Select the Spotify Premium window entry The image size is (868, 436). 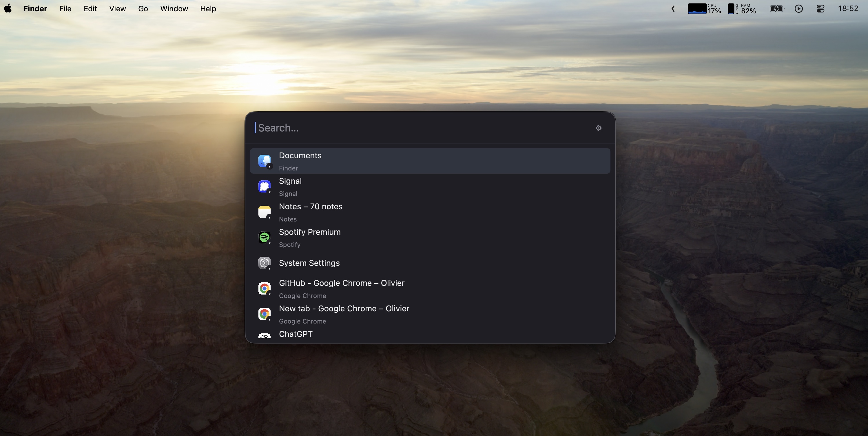click(x=309, y=237)
